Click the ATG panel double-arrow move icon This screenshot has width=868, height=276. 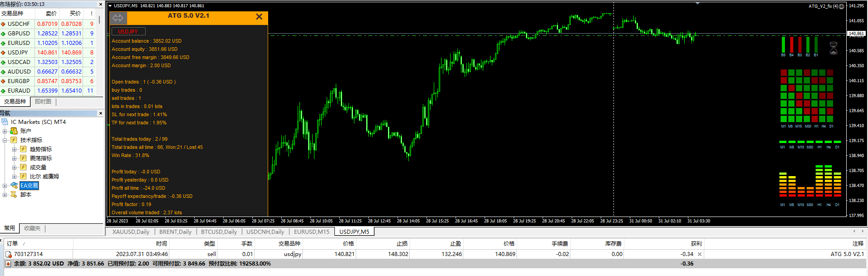point(118,18)
